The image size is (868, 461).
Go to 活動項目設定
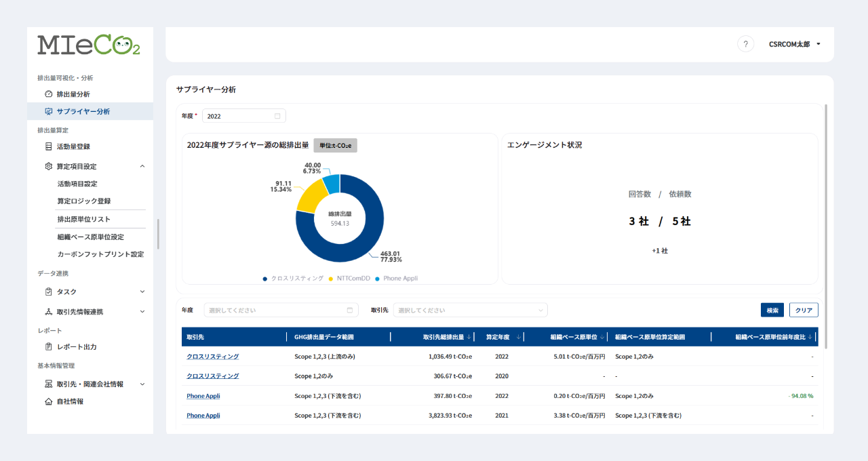point(77,184)
